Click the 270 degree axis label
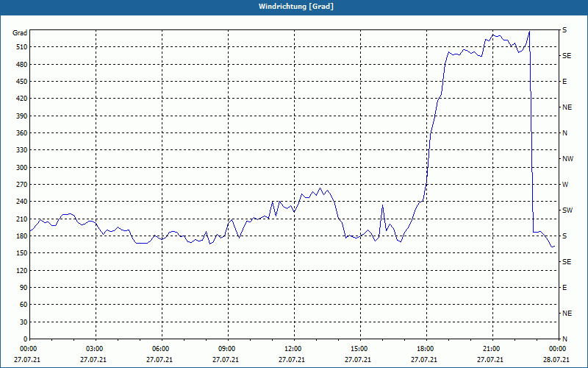This screenshot has width=588, height=368. 21,185
